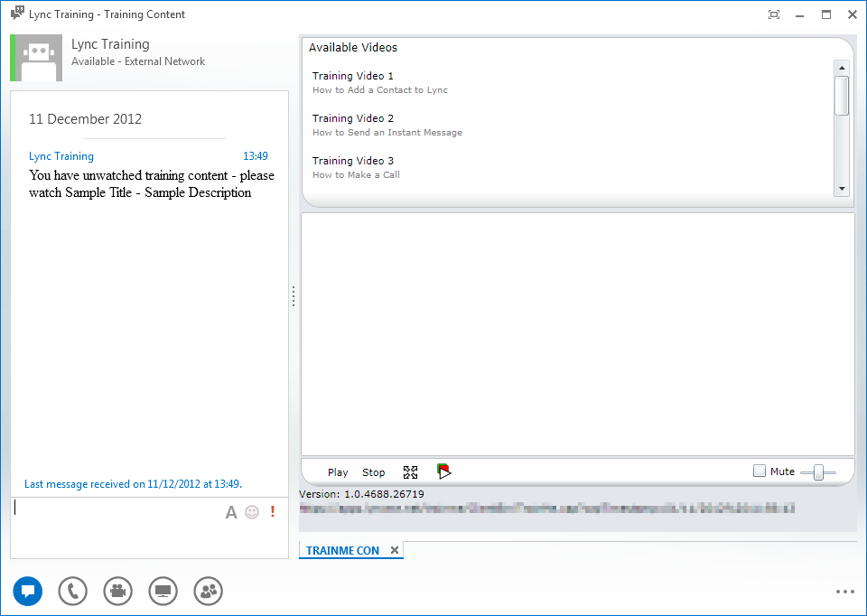
Task: Click the Lync Training sender name
Action: click(61, 156)
